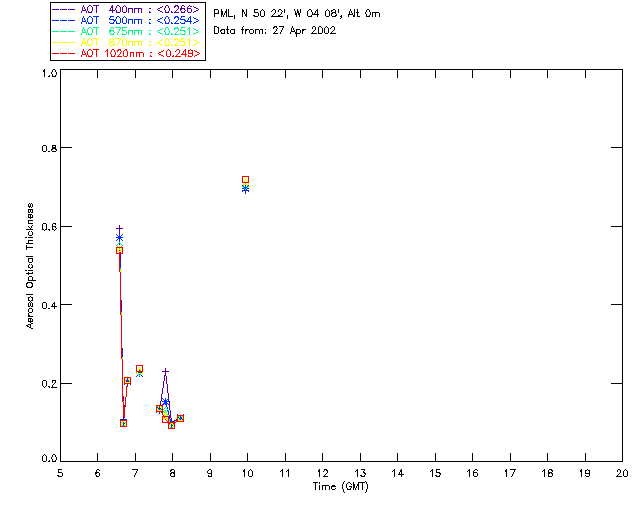Screen dimensions: 640x512
Task: Click the PML station location header text
Action: (297, 14)
